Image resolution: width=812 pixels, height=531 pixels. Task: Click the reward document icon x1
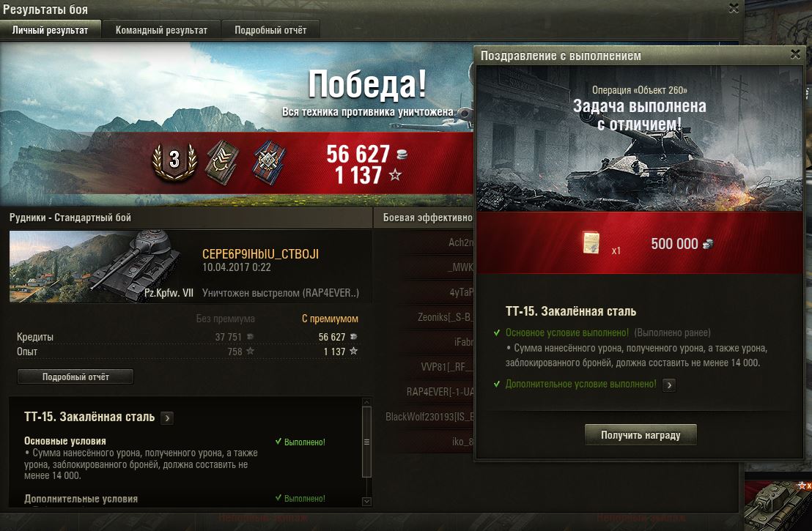click(591, 242)
